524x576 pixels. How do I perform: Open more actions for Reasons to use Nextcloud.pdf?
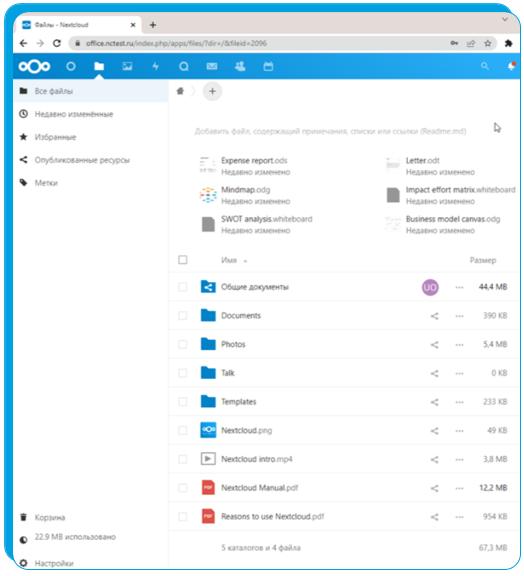coord(459,517)
